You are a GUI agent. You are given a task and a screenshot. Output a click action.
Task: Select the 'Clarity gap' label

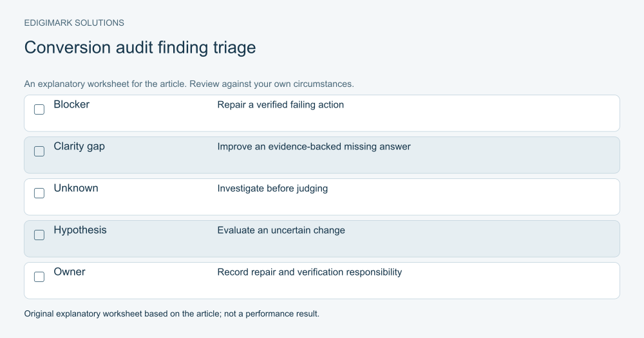point(79,147)
